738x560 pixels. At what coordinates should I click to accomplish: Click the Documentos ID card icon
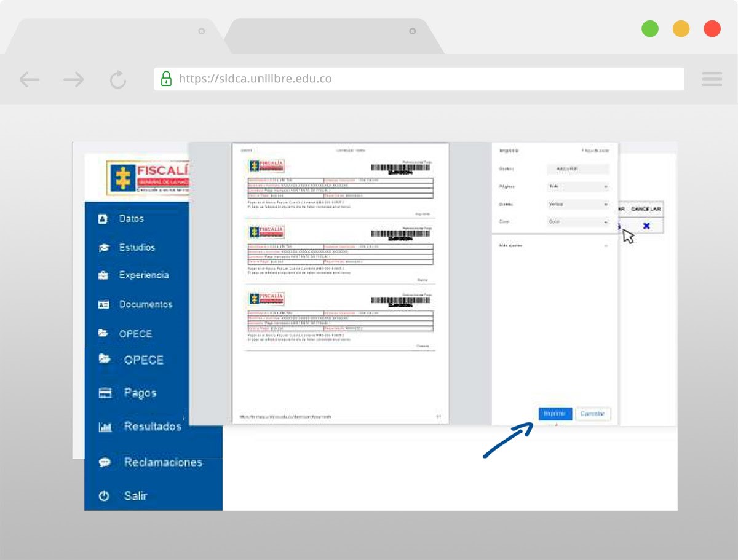coord(103,304)
